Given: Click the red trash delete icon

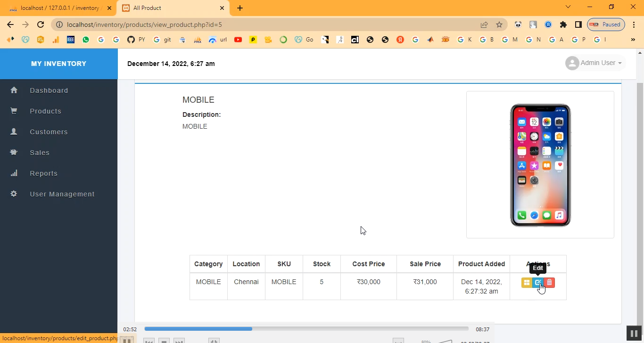Looking at the screenshot, I should 549,282.
